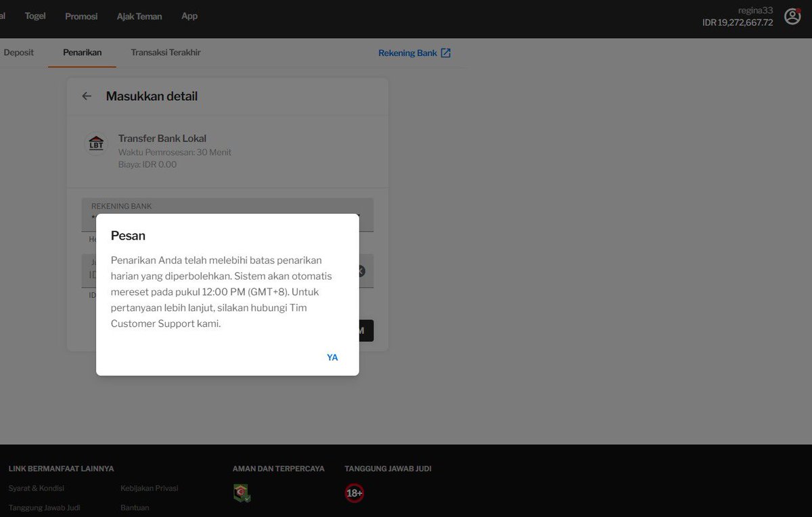The image size is (812, 517).
Task: Open the user profile avatar icon
Action: [792, 16]
